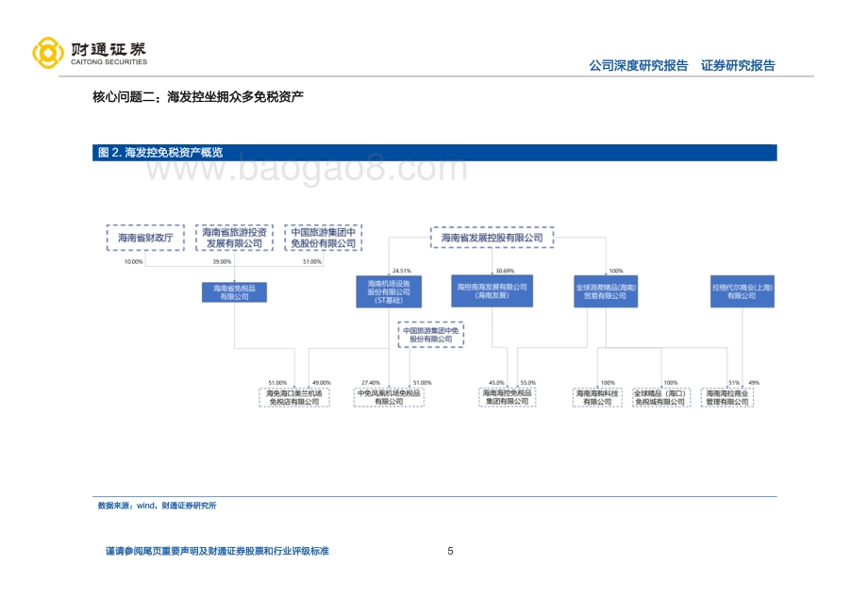
Task: Select the 海免海口美兰机场免税店有限公司 box
Action: tap(294, 398)
